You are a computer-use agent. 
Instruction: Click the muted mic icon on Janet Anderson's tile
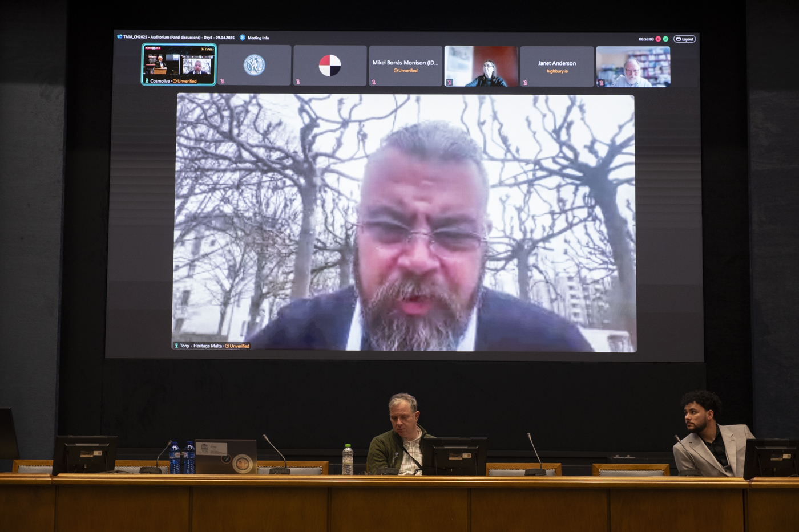pos(525,83)
